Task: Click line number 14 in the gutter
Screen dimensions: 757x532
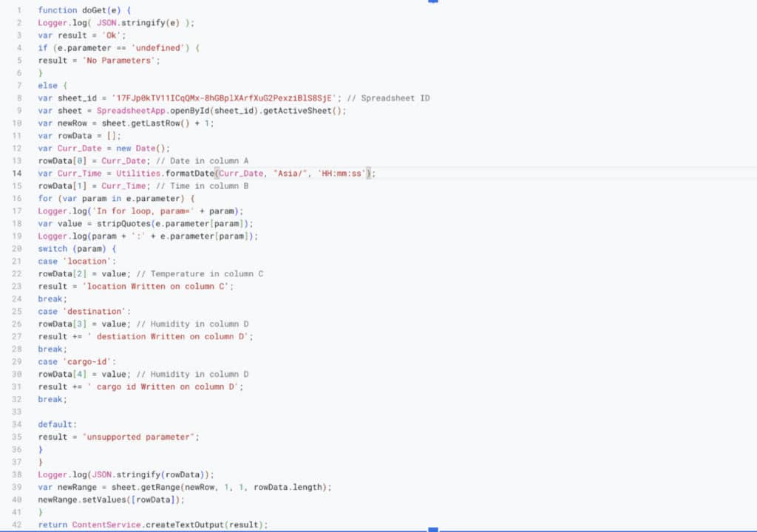Action: pyautogui.click(x=18, y=174)
